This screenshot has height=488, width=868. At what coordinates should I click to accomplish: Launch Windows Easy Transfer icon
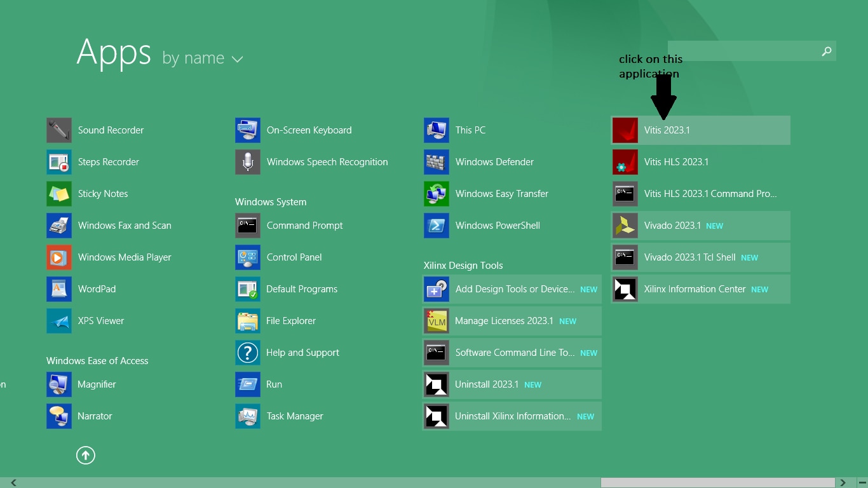pyautogui.click(x=437, y=194)
